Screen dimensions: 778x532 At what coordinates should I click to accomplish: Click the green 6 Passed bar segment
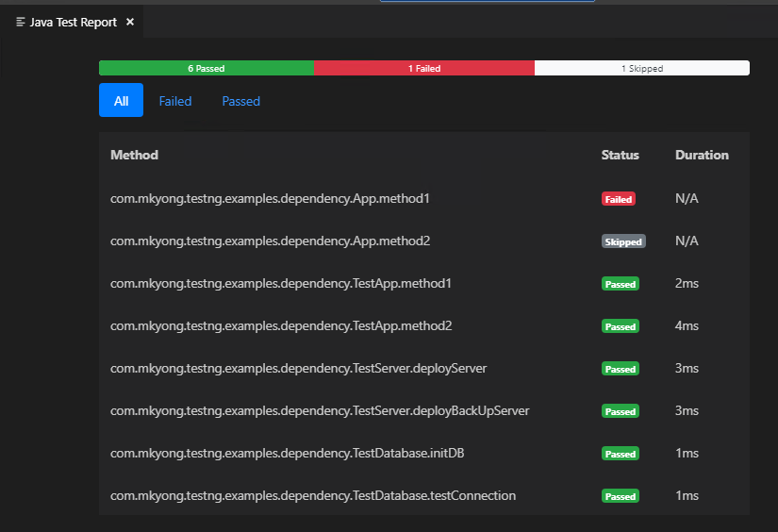coord(207,68)
